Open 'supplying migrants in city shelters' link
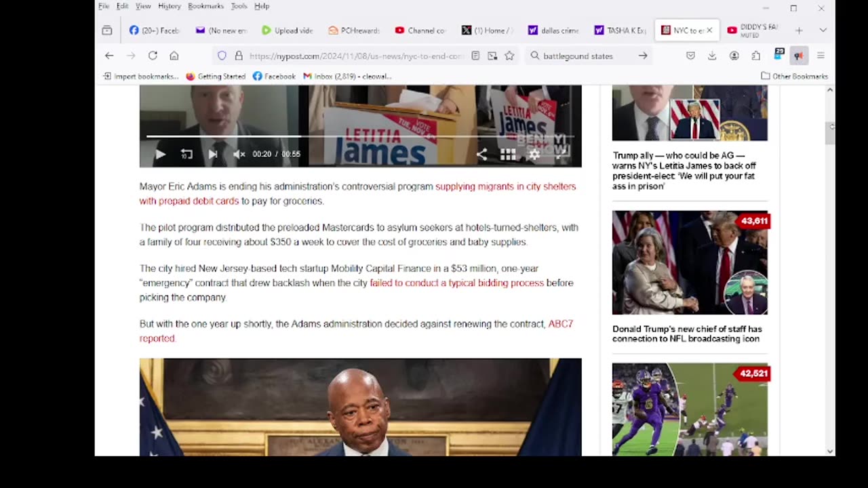Viewport: 868px width, 488px height. pyautogui.click(x=506, y=186)
